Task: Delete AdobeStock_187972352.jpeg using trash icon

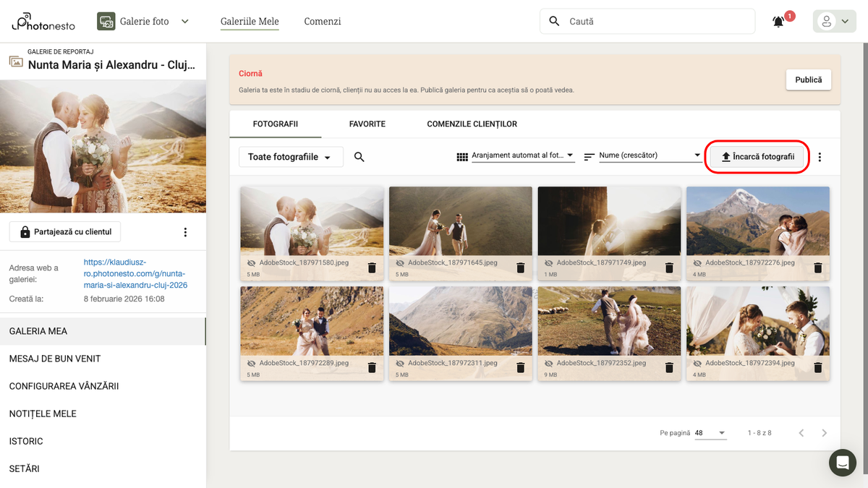Action: pos(669,367)
